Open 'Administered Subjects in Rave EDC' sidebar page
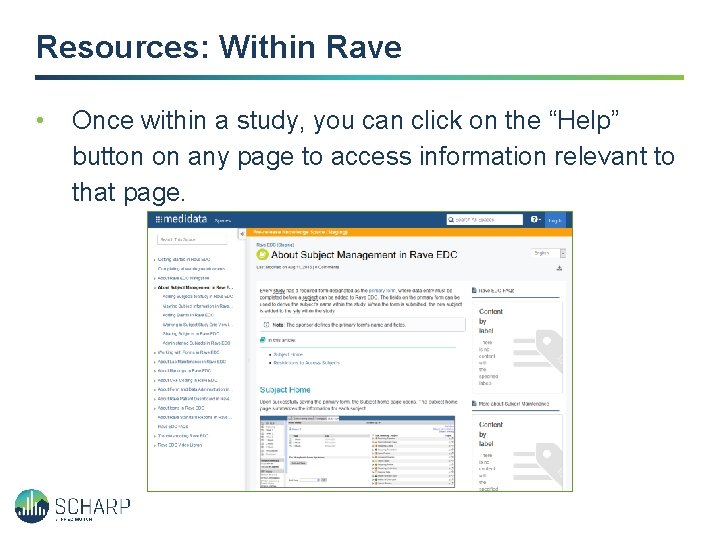This screenshot has height=540, width=720. 196,343
